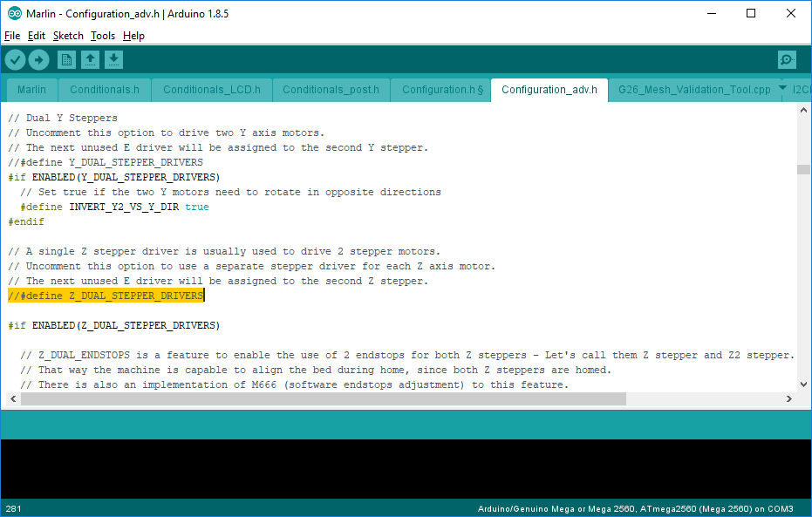Open the Help menu
Screen dimensions: 812x517
coord(133,36)
